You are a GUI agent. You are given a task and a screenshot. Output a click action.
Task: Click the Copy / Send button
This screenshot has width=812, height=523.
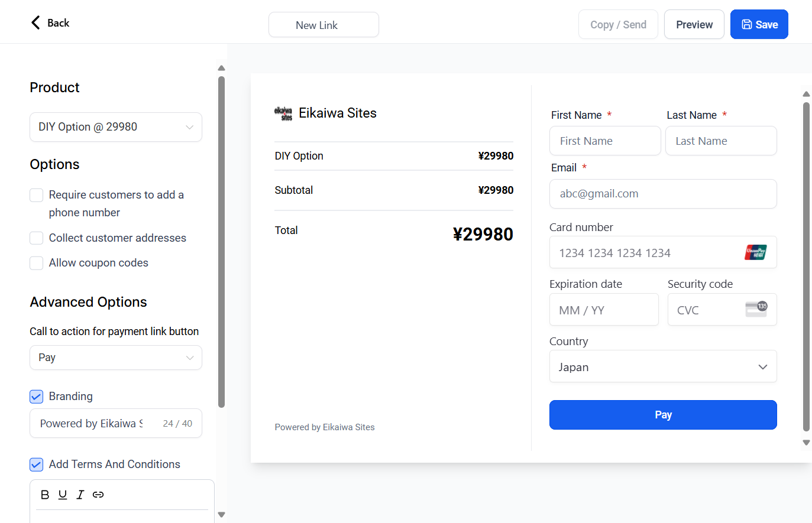click(618, 24)
